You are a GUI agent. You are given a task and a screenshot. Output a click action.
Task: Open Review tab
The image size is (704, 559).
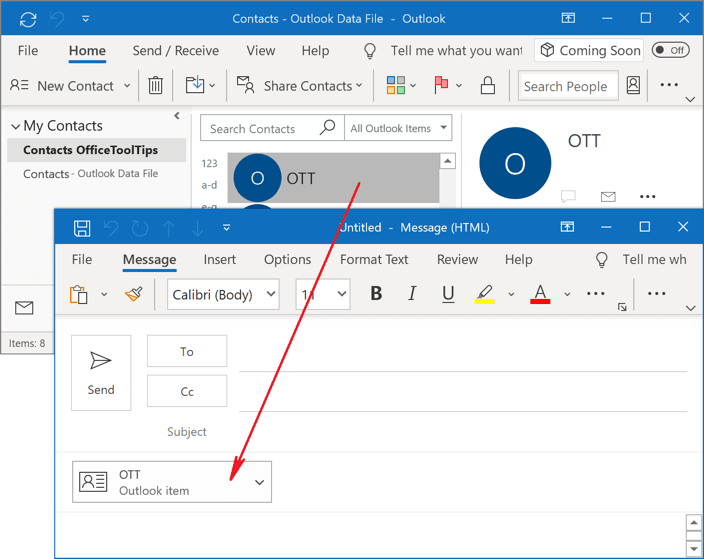[458, 260]
